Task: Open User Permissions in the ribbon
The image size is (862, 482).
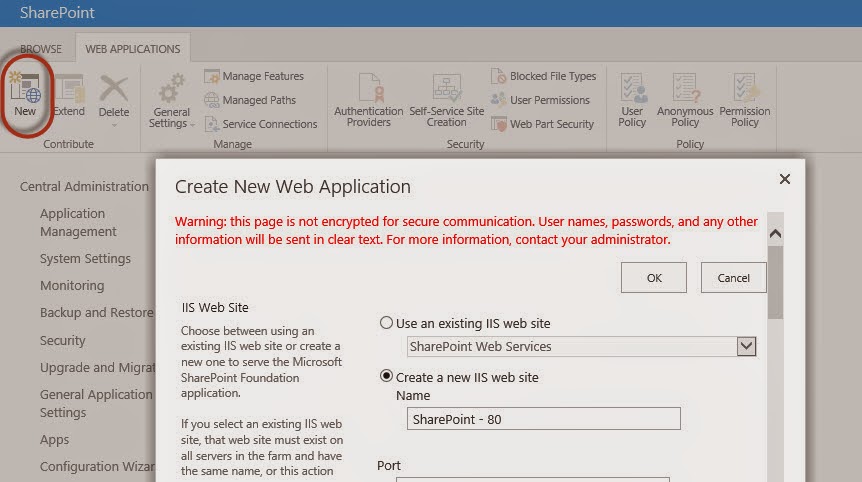Action: tap(540, 100)
